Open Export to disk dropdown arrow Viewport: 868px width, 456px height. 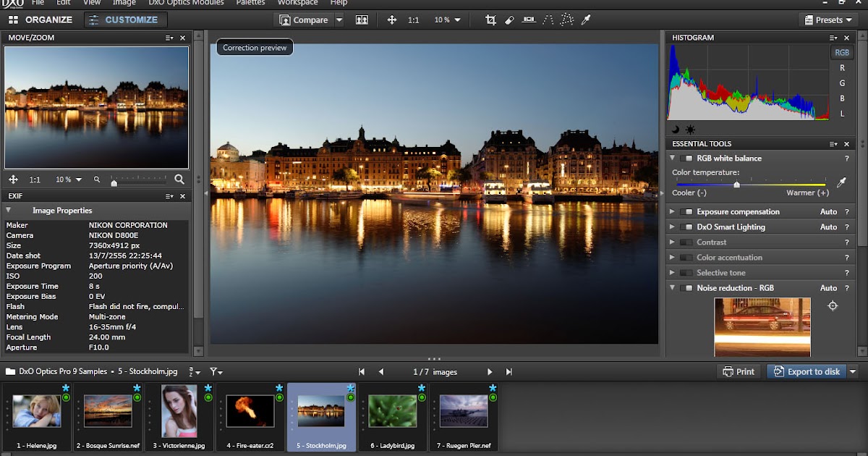tap(852, 372)
